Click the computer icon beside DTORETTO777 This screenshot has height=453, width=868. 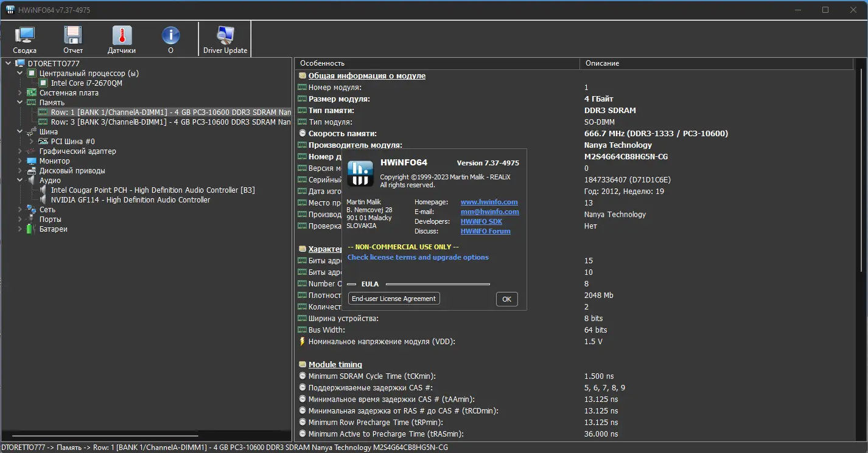pos(20,63)
